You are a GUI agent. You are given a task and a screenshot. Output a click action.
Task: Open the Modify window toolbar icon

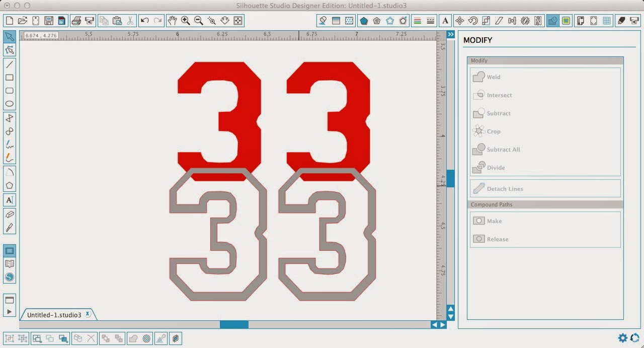click(553, 21)
